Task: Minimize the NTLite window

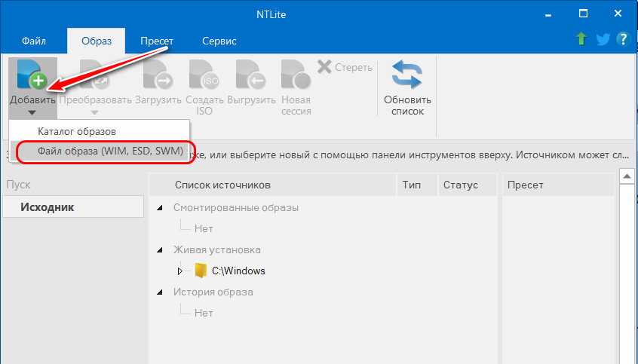Action: pyautogui.click(x=548, y=14)
